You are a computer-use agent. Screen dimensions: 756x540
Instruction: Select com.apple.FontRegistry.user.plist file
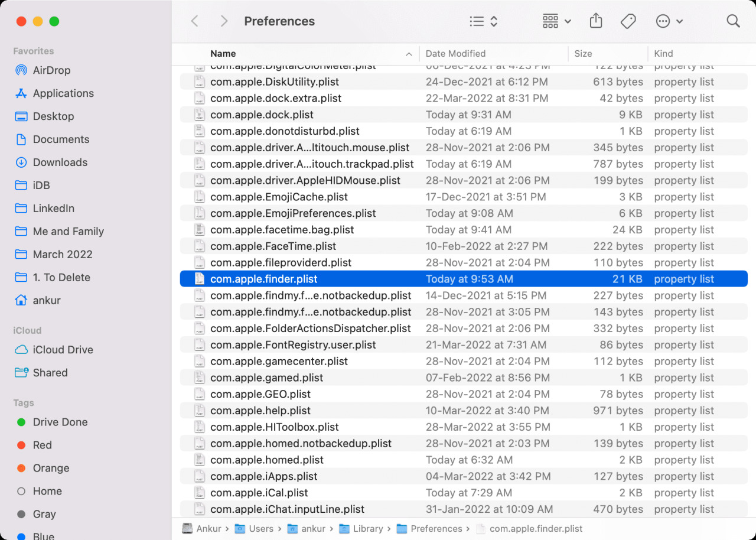(x=464, y=345)
